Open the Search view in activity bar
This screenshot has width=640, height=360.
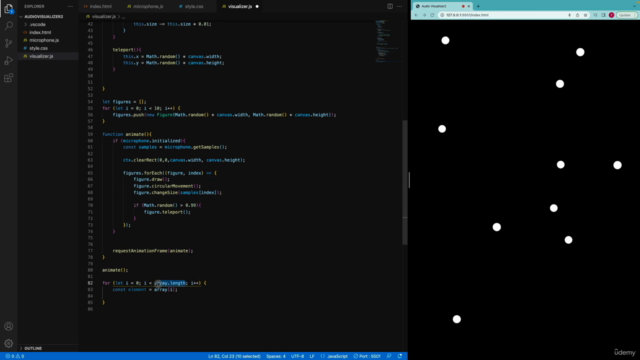coord(9,26)
